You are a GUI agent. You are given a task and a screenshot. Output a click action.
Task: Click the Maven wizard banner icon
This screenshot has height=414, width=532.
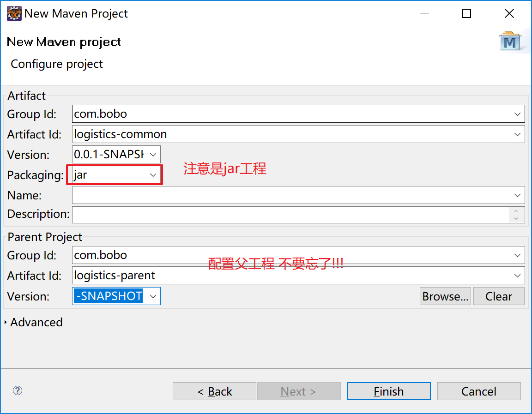[510, 42]
